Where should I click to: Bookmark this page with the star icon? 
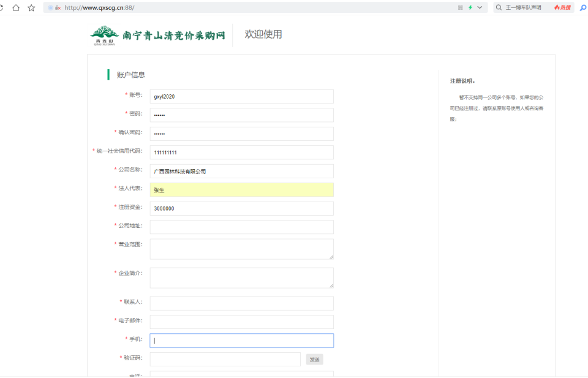click(31, 7)
